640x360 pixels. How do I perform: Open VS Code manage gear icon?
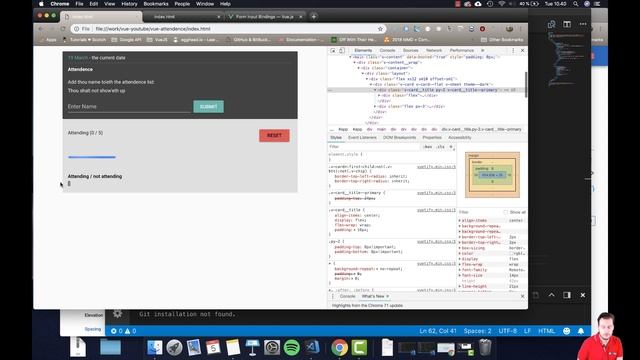(118, 313)
